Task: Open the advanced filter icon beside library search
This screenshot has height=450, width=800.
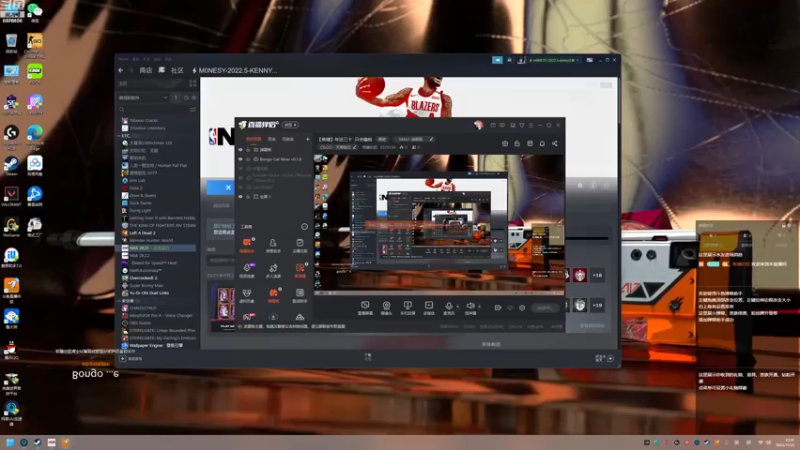Action: (x=192, y=110)
